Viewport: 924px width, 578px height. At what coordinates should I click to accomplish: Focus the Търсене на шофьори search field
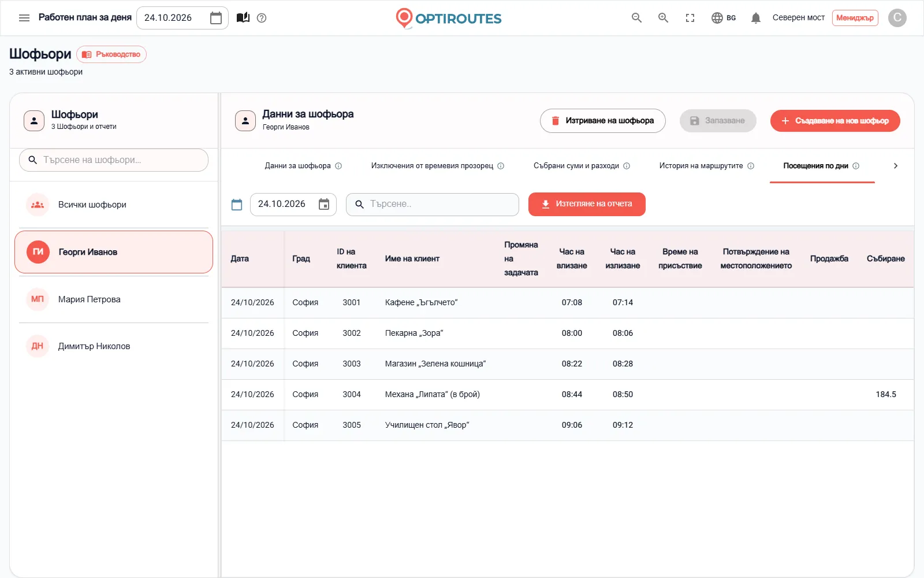(114, 160)
